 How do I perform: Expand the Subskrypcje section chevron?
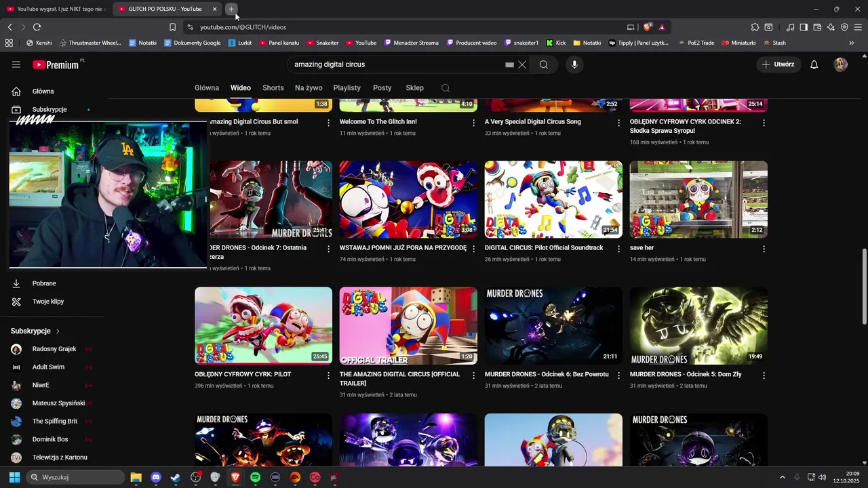click(58, 331)
